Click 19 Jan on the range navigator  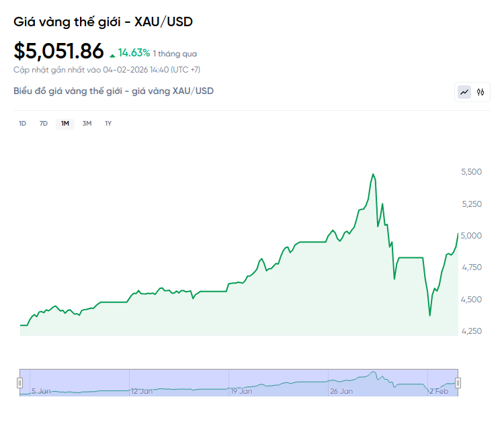pyautogui.click(x=241, y=390)
